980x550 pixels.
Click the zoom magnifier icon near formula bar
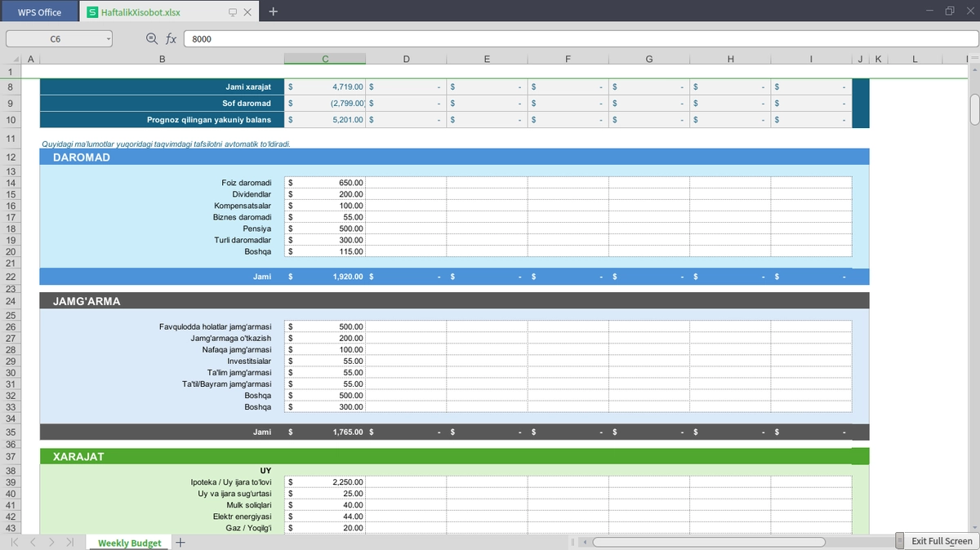[151, 38]
